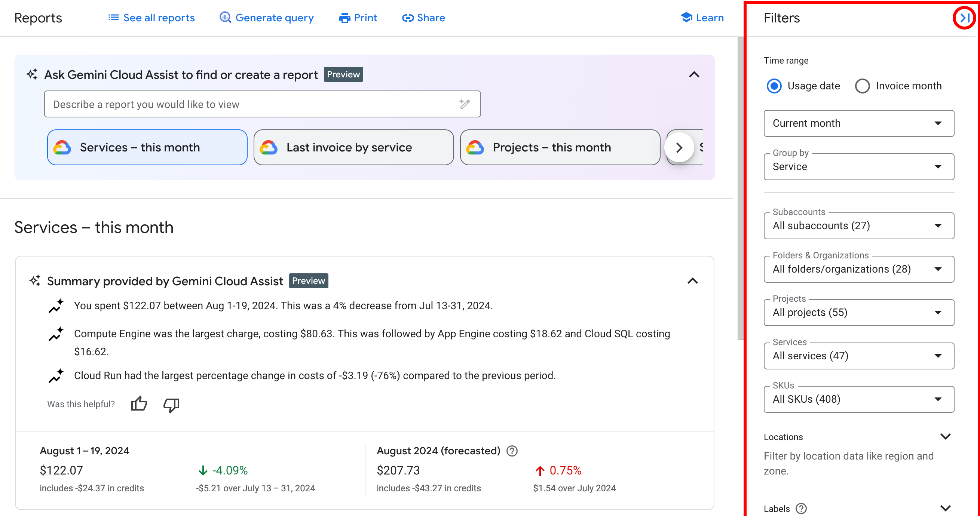Viewport: 980px width, 516px height.
Task: Click the collapse Filters panel icon
Action: click(964, 18)
